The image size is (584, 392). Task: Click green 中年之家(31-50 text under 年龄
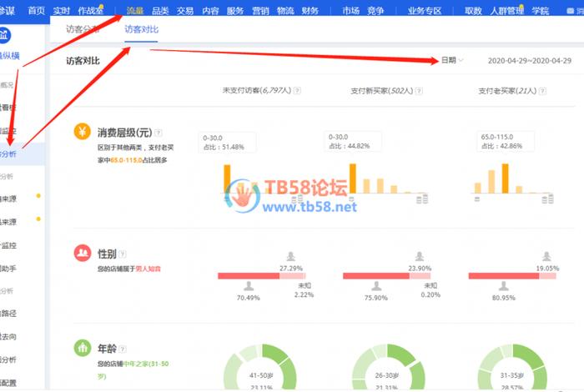click(146, 364)
